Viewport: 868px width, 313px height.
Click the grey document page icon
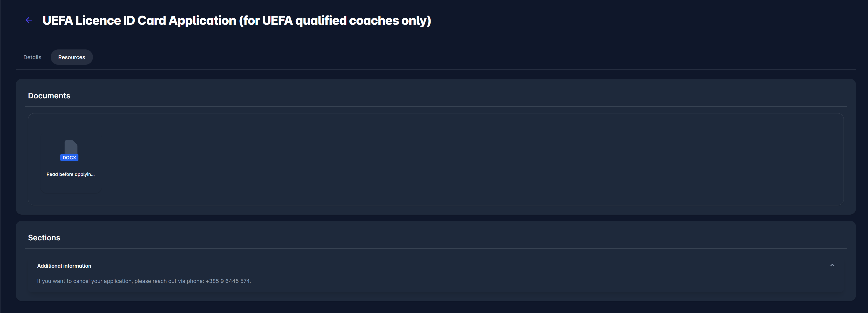[71, 147]
